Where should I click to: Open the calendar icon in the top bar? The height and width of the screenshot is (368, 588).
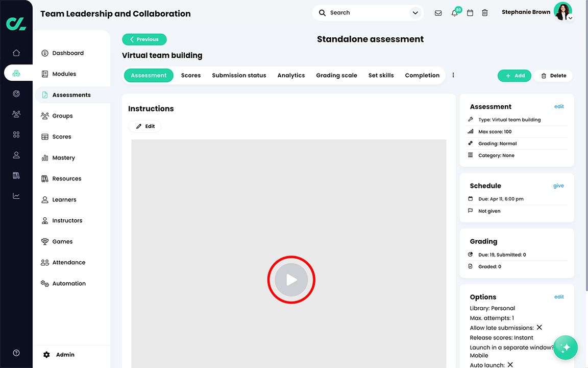470,12
